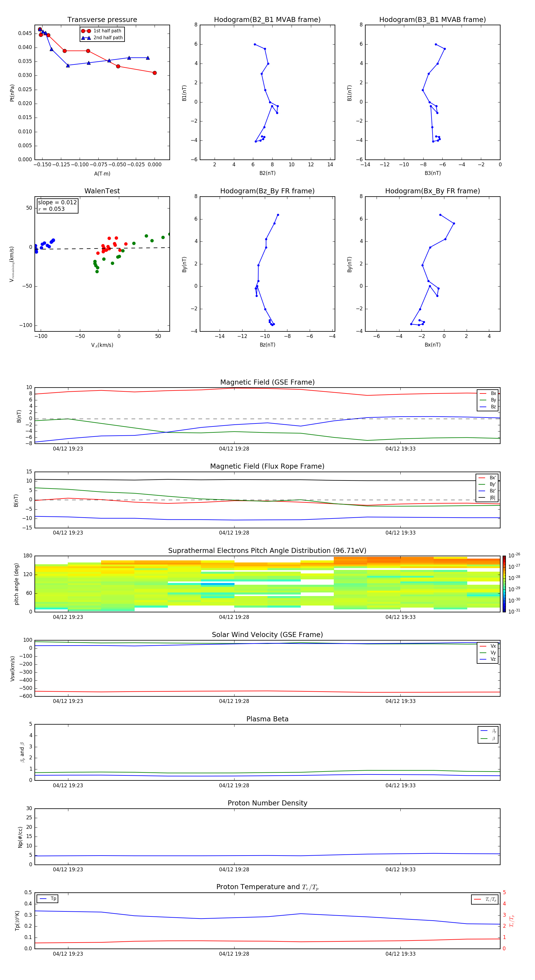The height and width of the screenshot is (980, 535).
Task: Click the B3(nT) axis label
Action: pyautogui.click(x=432, y=173)
